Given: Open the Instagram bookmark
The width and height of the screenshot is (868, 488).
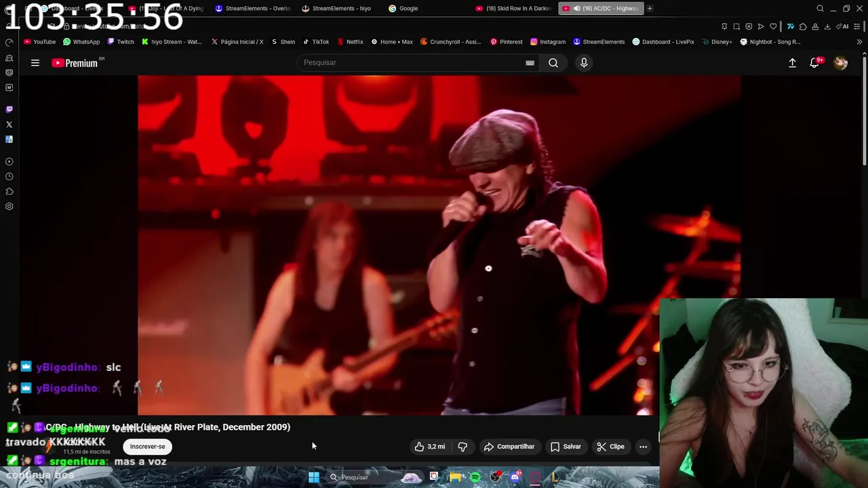Looking at the screenshot, I should click(548, 41).
